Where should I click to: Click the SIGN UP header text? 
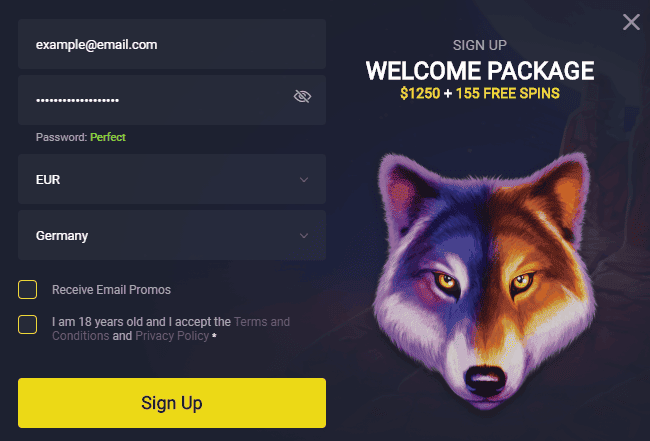tap(480, 45)
